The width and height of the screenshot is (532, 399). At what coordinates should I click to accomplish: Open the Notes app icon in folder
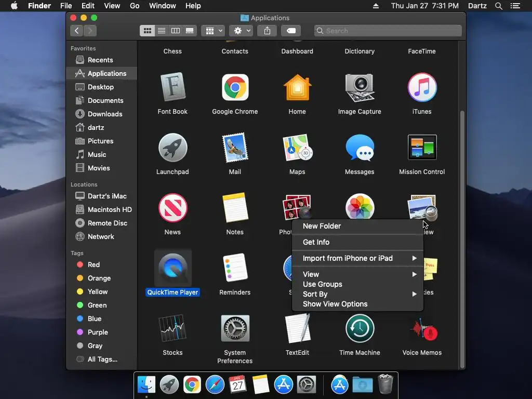click(x=235, y=208)
